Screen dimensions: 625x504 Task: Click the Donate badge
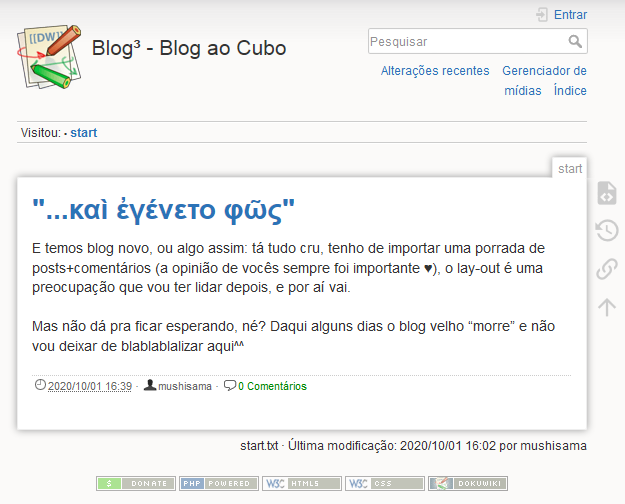click(x=136, y=483)
